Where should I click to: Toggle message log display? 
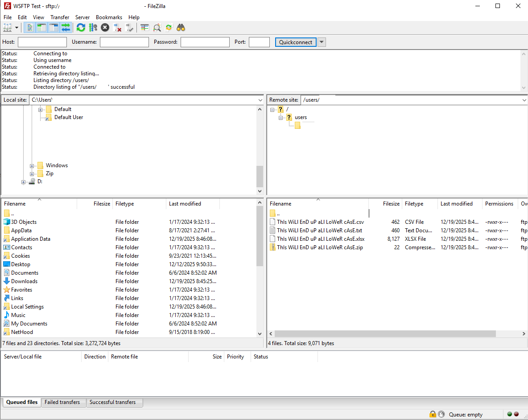click(29, 28)
